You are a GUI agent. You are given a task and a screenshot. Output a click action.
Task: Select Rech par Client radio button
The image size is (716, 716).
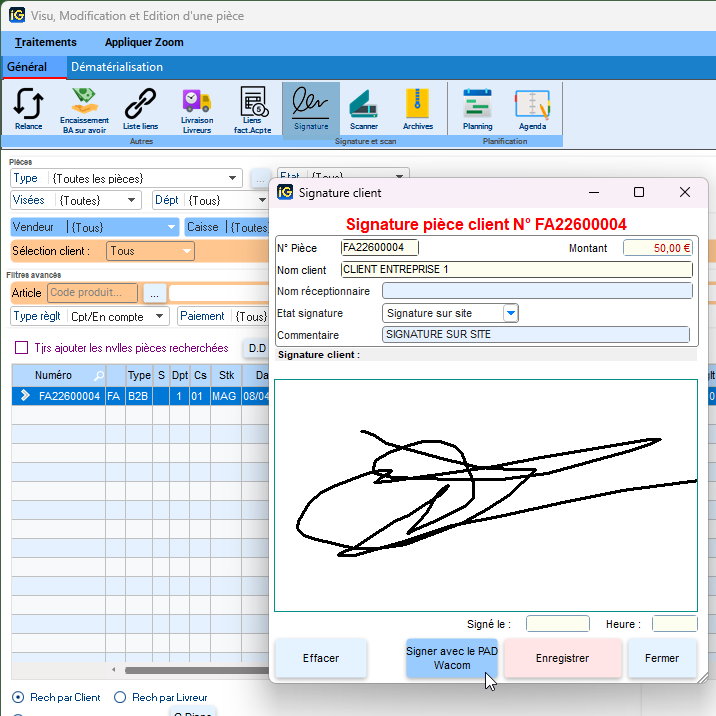18,697
